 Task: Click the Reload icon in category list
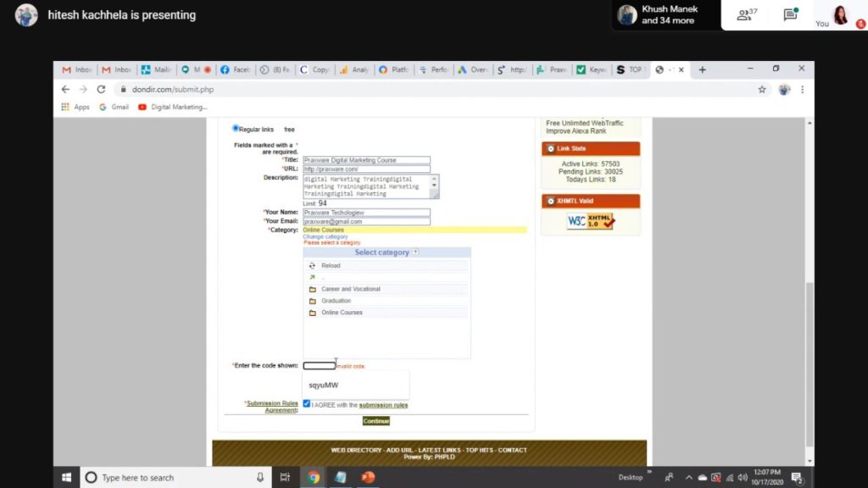click(312, 265)
